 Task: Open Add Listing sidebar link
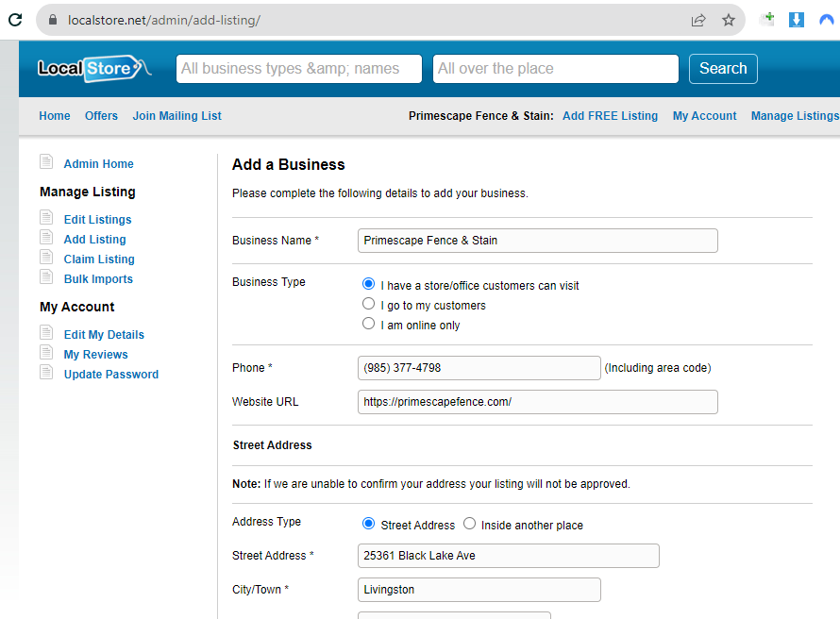[94, 240]
